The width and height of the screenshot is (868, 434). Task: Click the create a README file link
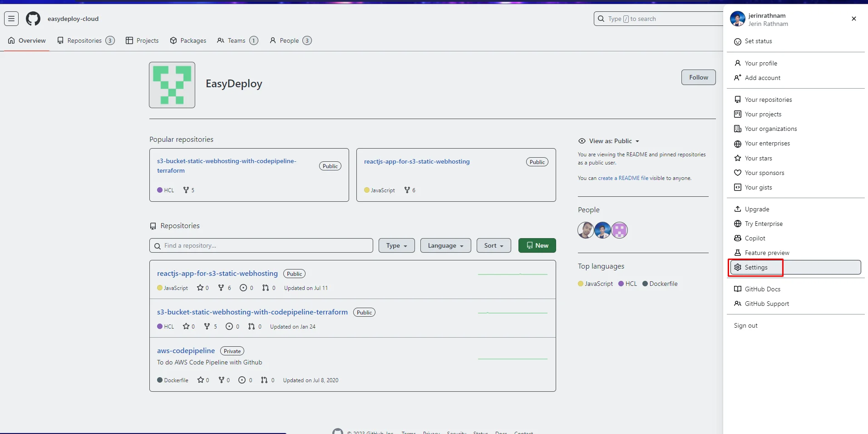pos(623,178)
